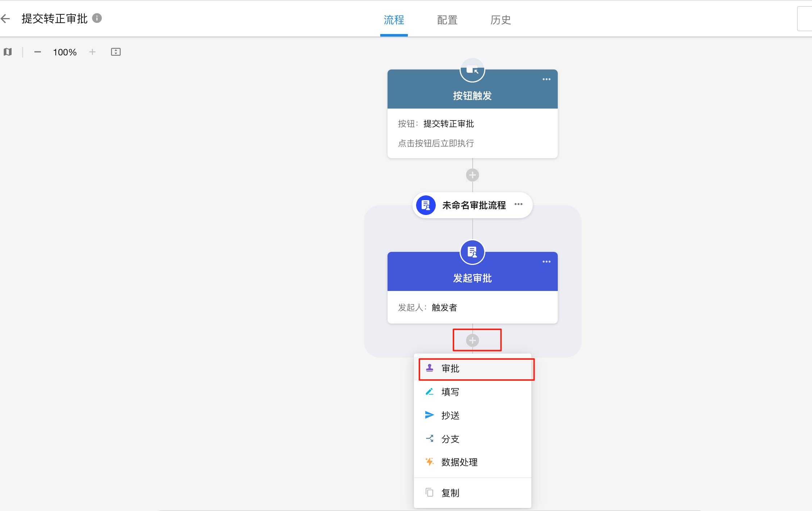Click the trigger icon atop 按钮触发 node
This screenshot has width=812, height=511.
(472, 70)
